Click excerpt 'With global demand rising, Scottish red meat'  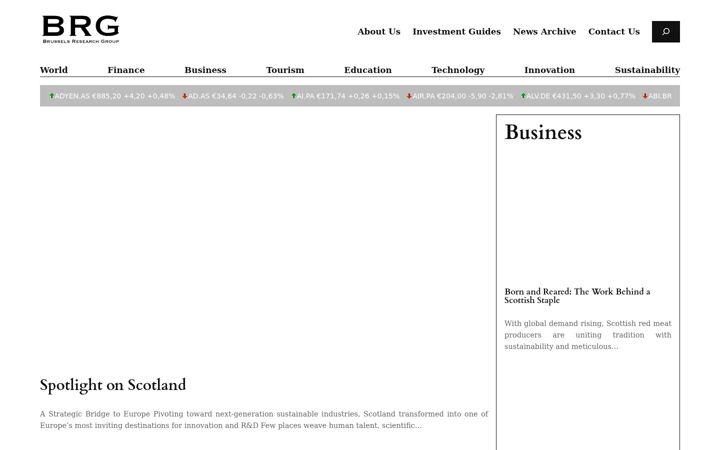point(588,335)
